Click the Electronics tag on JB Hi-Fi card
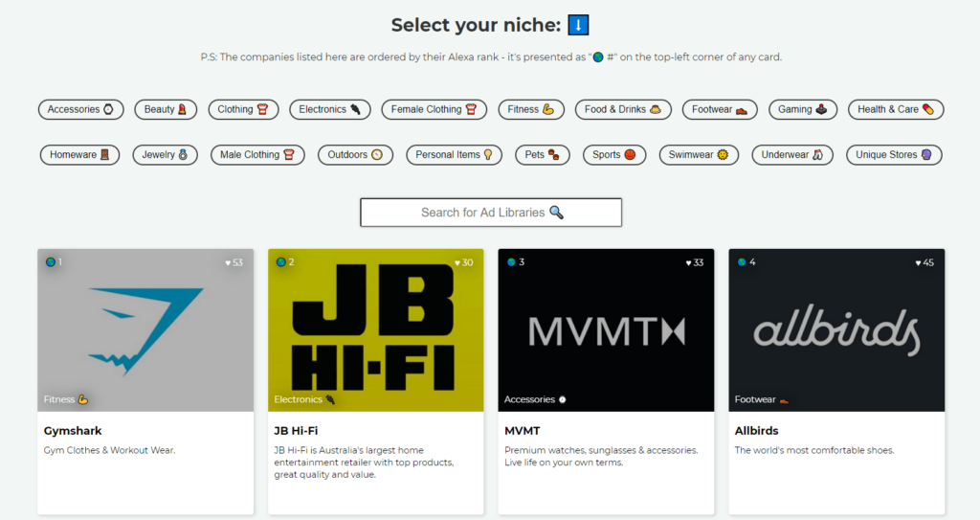The height and width of the screenshot is (520, 980). (x=304, y=399)
